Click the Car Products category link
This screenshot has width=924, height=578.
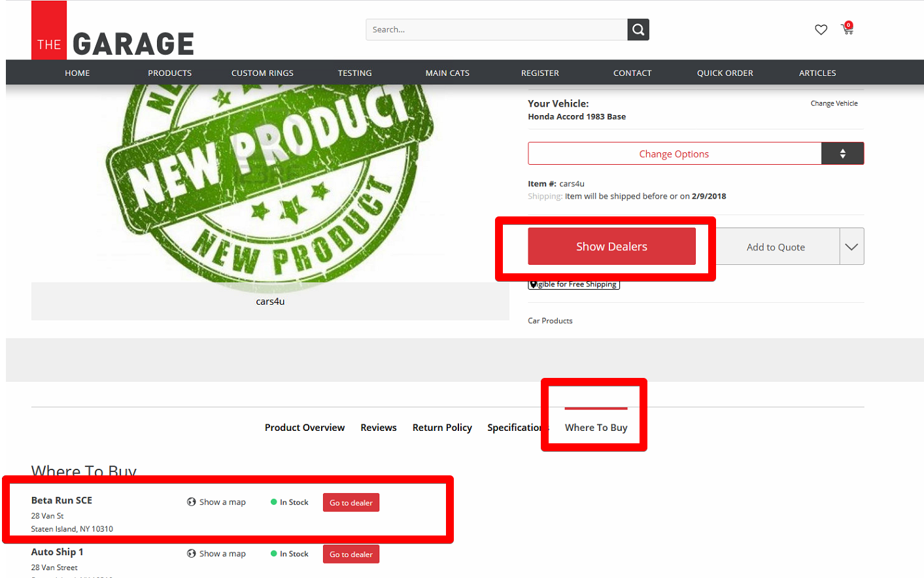click(x=550, y=321)
